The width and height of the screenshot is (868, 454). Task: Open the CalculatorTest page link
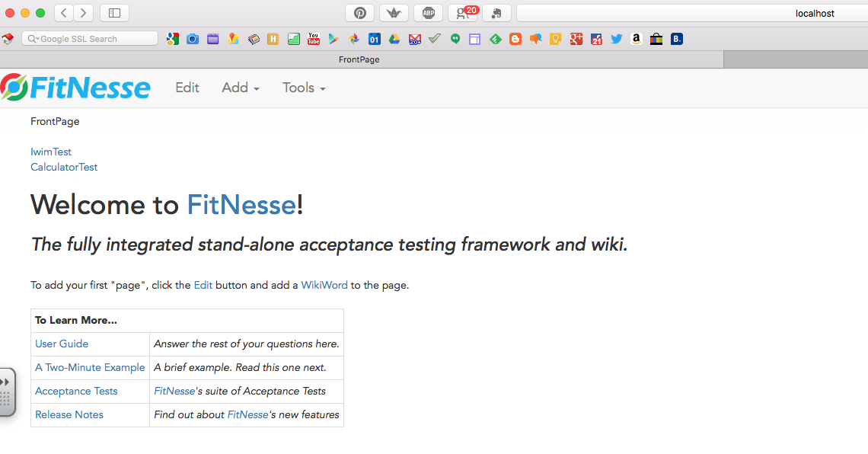64,168
